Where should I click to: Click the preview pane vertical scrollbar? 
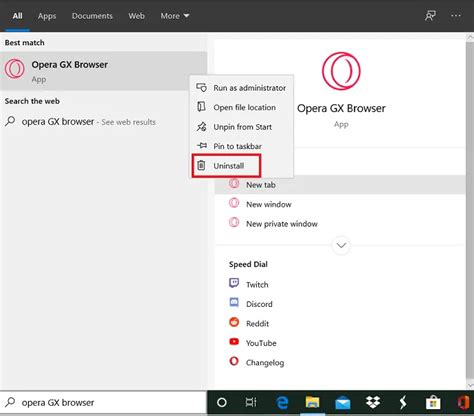470,210
